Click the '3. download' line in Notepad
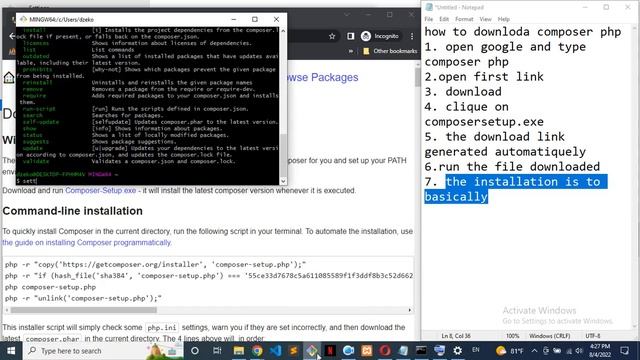Screen dimensions: 640x360 (463, 92)
